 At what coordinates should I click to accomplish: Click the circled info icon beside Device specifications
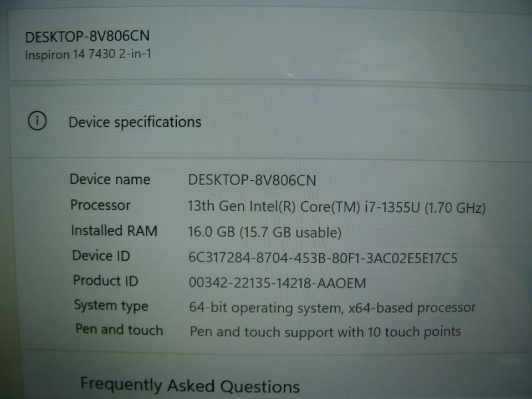[37, 121]
